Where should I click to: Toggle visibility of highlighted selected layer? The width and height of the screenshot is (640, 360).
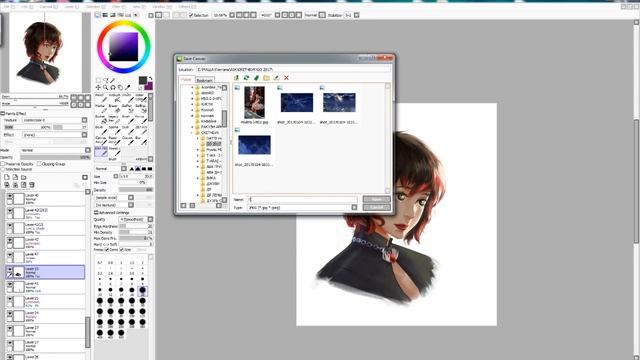pyautogui.click(x=10, y=269)
